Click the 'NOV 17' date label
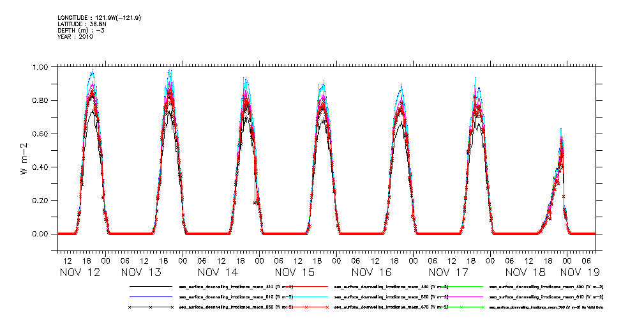 point(449,272)
